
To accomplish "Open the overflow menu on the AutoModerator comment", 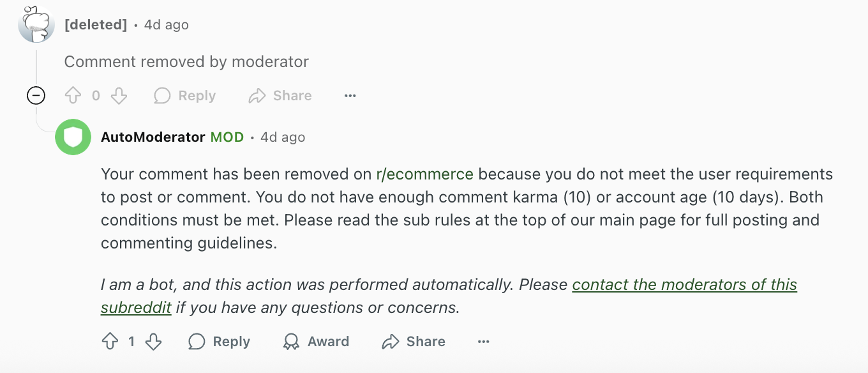I will pos(483,341).
